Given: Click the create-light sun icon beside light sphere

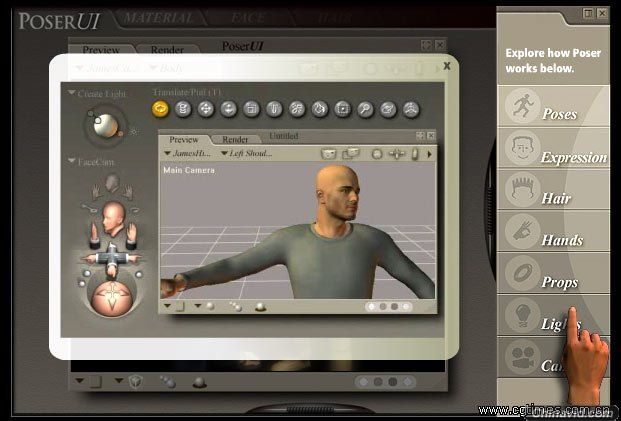Looking at the screenshot, I should pyautogui.click(x=134, y=132).
